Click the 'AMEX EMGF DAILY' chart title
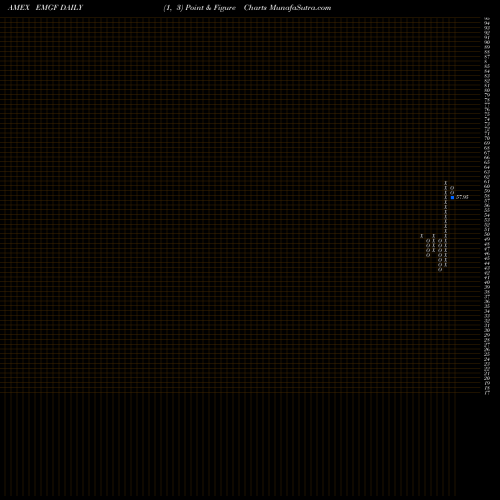The image size is (500, 500). click(45, 8)
